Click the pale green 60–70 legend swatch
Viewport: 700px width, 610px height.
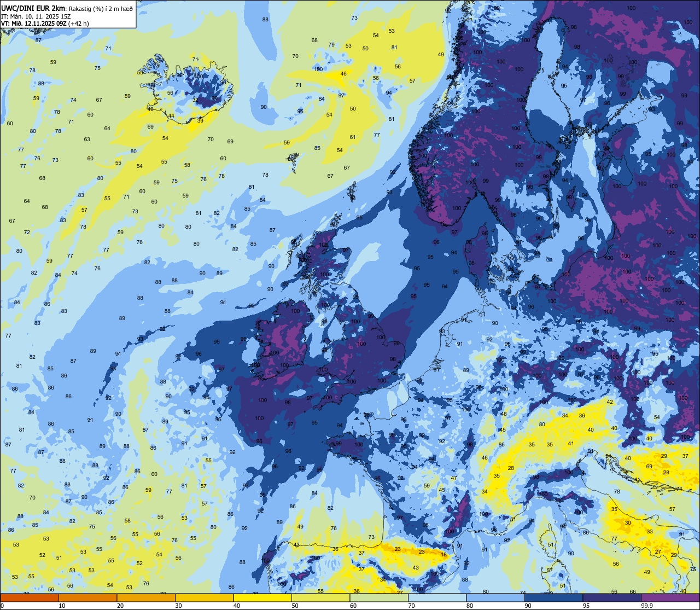click(x=379, y=597)
